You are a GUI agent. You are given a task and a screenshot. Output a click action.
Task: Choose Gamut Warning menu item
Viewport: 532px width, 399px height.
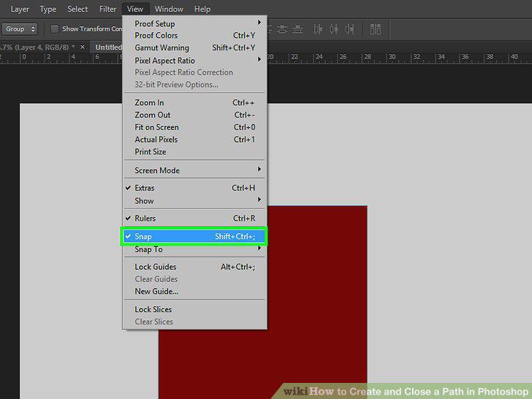[x=194, y=47]
